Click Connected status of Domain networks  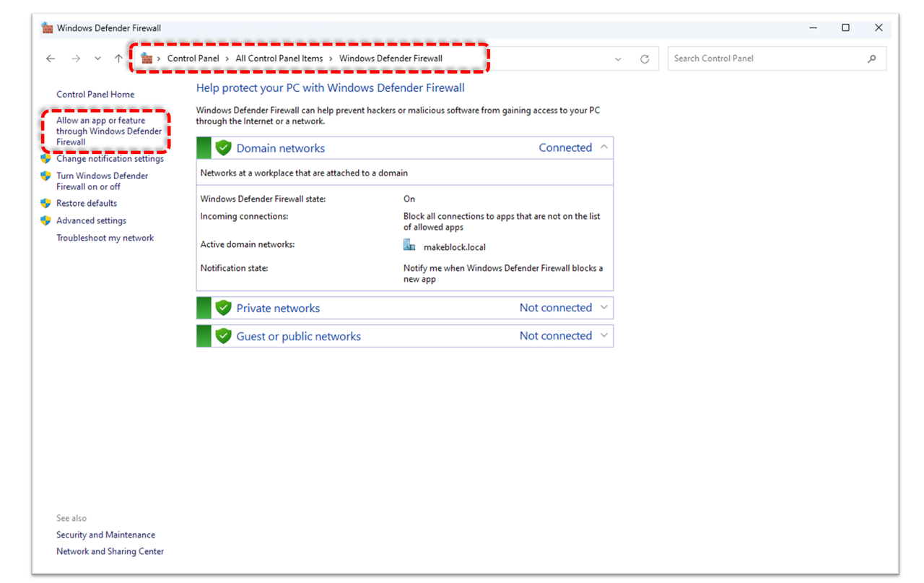(565, 147)
